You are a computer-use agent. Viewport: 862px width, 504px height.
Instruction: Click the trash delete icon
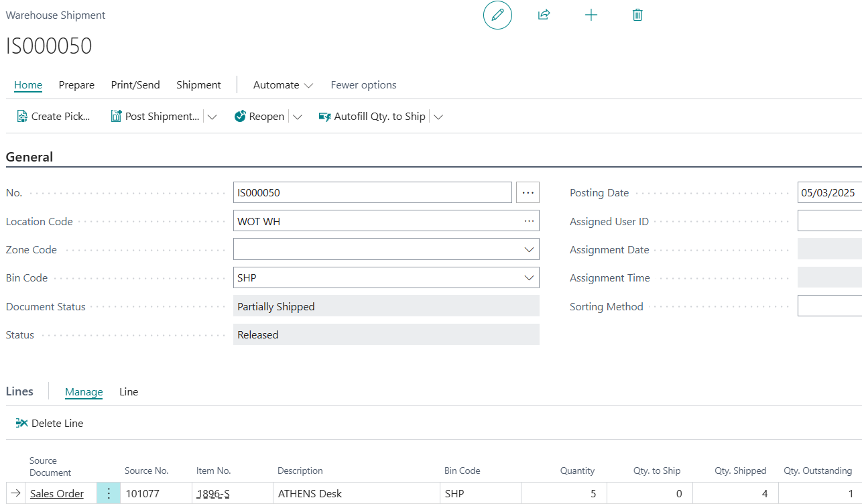(x=637, y=15)
